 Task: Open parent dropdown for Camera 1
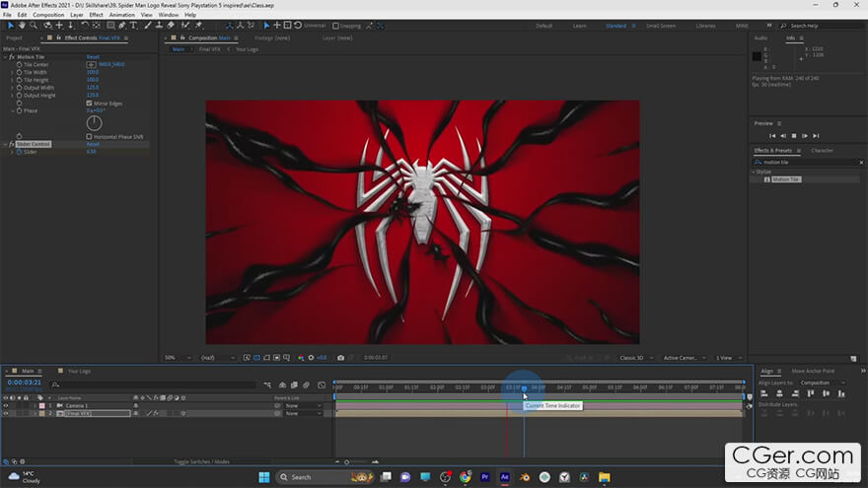[304, 405]
